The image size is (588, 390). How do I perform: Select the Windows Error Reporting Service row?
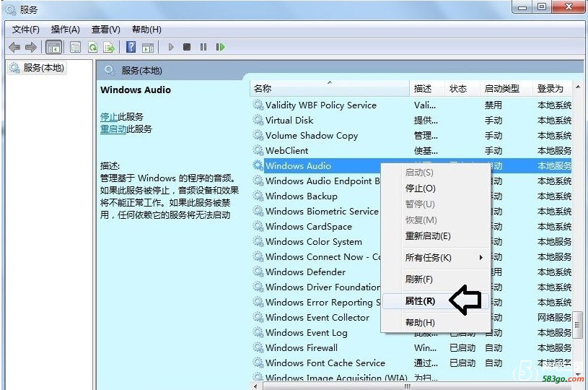click(316, 302)
